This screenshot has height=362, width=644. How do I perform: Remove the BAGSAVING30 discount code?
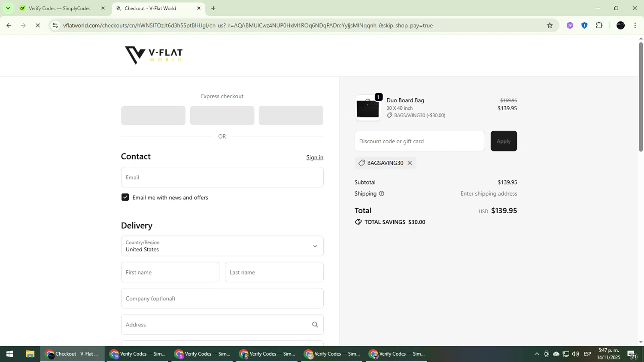coord(410,163)
